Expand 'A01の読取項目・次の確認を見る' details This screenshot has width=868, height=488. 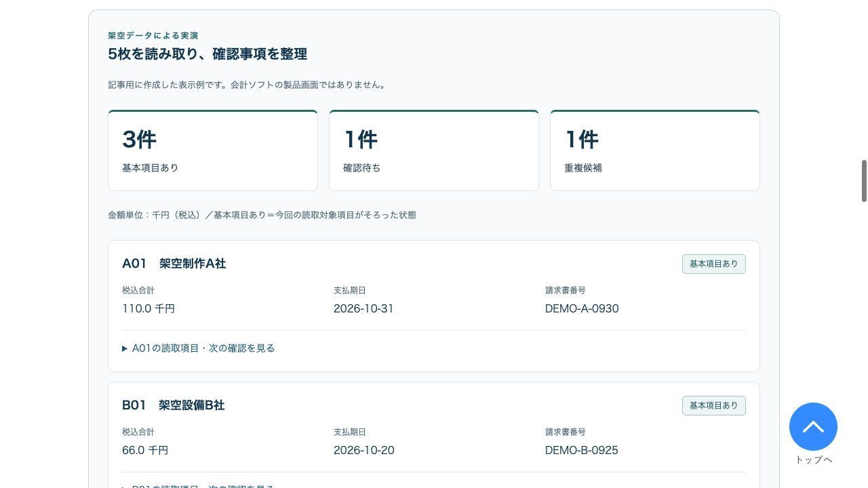(199, 348)
